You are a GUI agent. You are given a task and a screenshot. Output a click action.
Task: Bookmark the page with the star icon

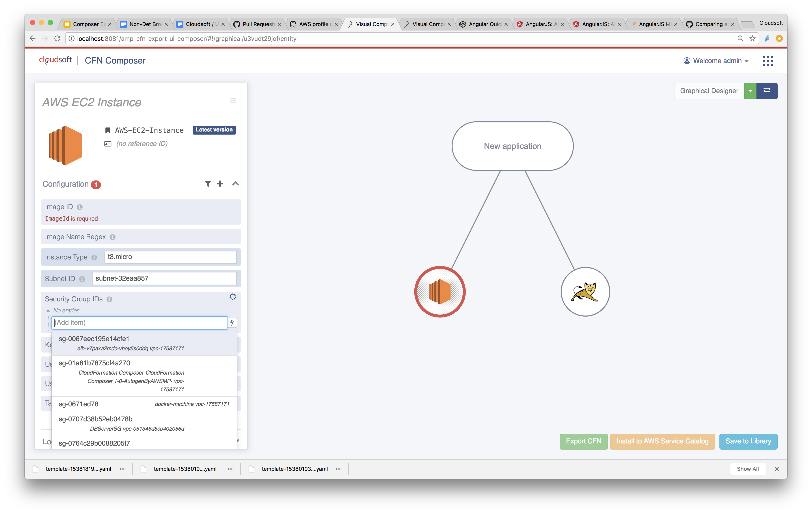point(752,38)
